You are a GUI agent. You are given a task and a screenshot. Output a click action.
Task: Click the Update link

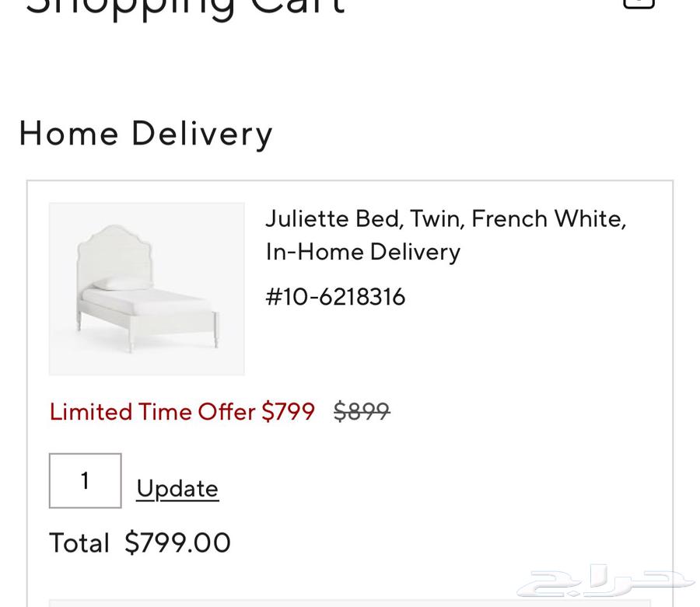coord(177,488)
